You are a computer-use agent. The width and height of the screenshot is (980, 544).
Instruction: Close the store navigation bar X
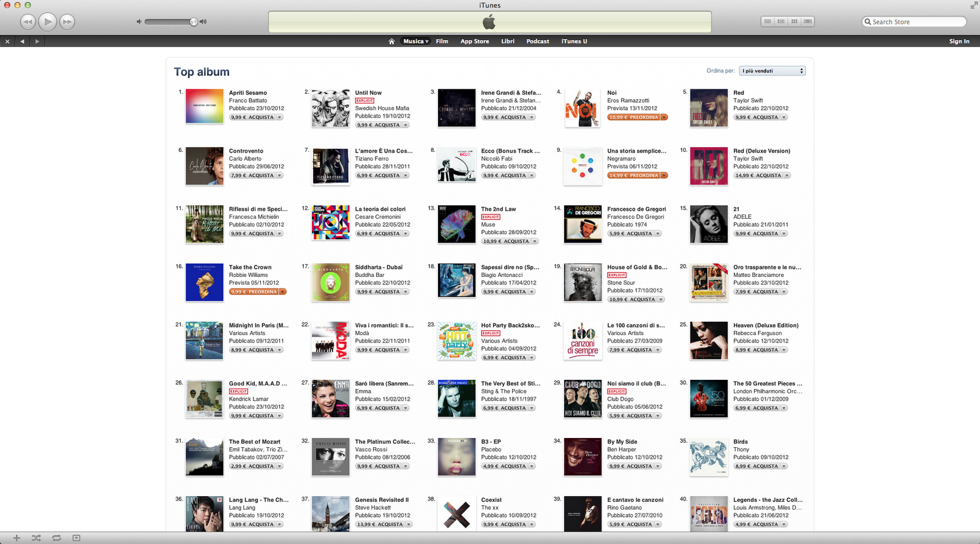pyautogui.click(x=7, y=41)
